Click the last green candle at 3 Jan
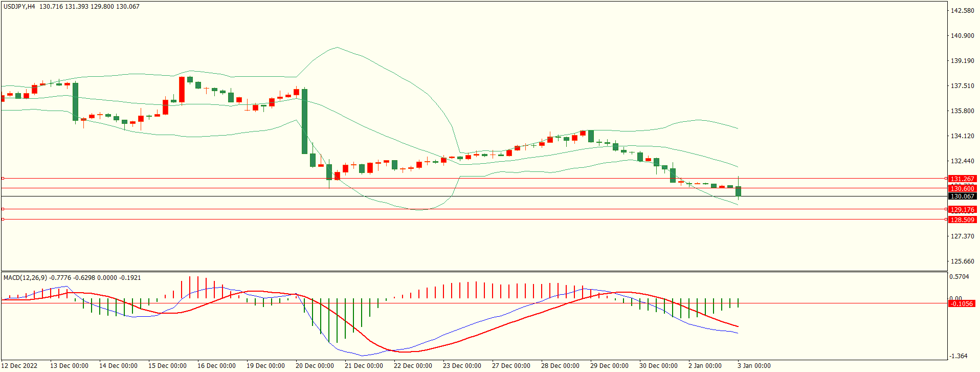Viewport: 980px width, 372px height. pos(738,191)
